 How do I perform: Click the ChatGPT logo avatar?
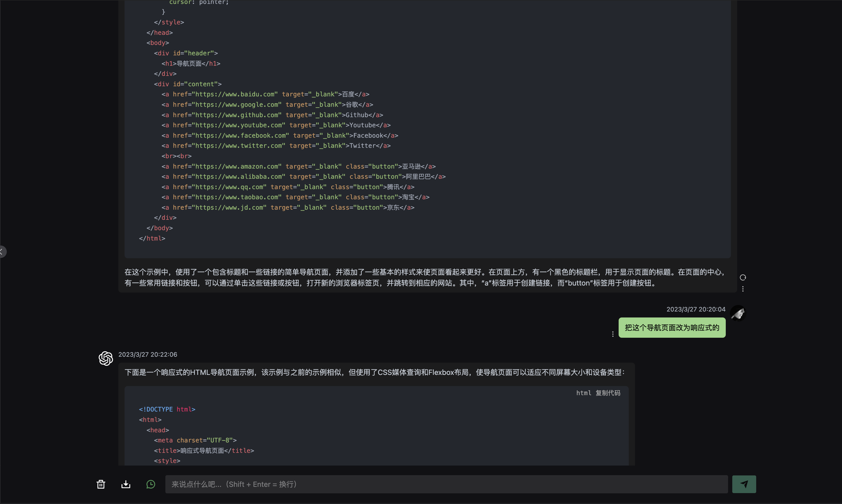106,358
